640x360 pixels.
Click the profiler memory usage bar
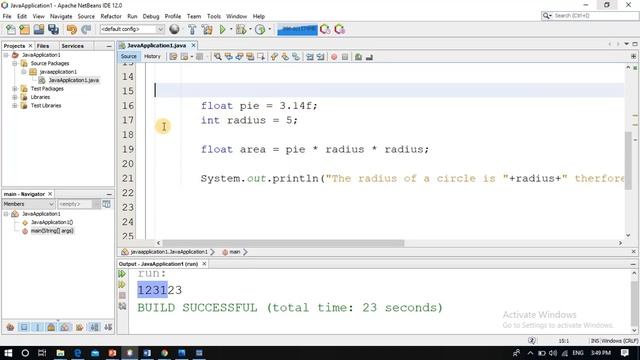pyautogui.click(x=297, y=29)
